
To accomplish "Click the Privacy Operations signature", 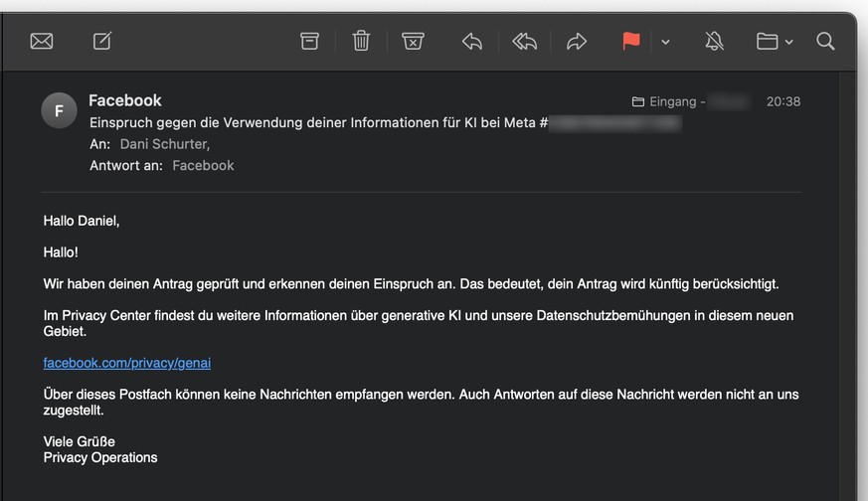I will (x=100, y=458).
